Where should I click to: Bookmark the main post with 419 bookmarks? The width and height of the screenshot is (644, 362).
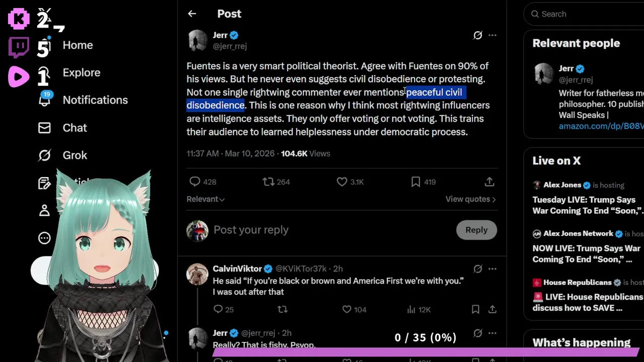coord(416,182)
